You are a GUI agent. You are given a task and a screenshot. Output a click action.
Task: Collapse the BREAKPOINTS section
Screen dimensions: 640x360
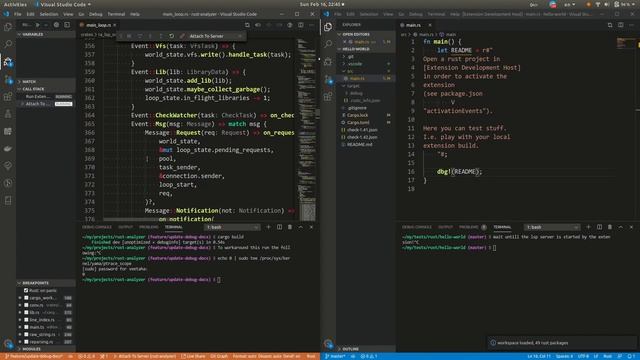(x=46, y=283)
